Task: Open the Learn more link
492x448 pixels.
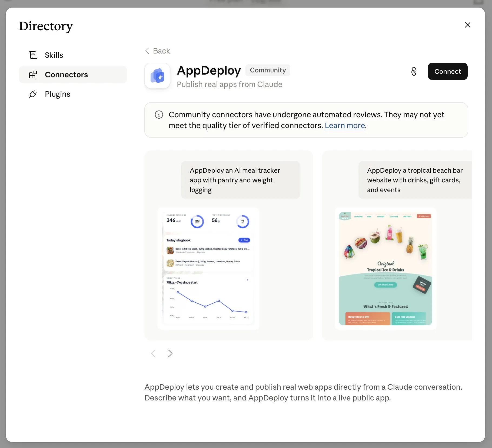Action: (x=345, y=126)
